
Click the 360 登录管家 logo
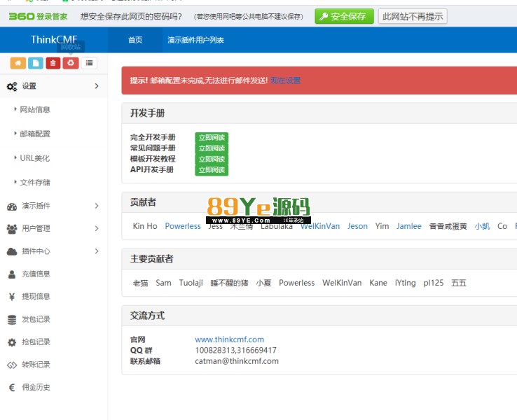[38, 16]
